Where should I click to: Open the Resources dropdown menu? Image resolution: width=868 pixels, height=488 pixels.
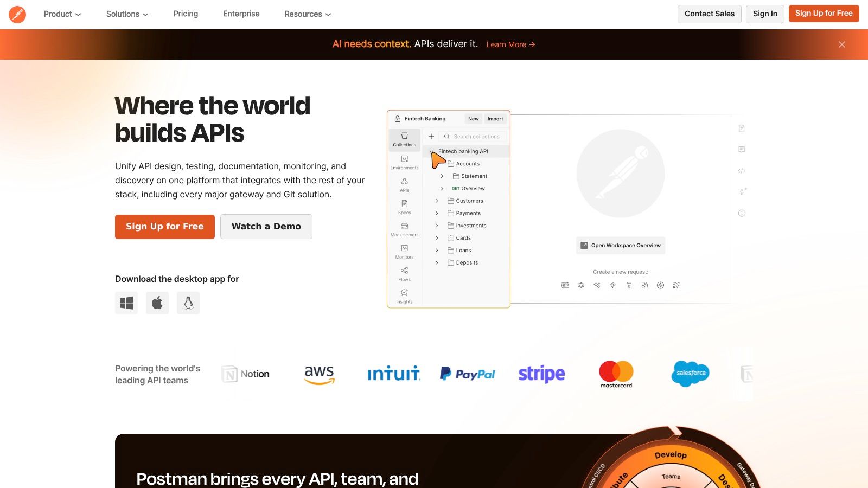coord(308,14)
